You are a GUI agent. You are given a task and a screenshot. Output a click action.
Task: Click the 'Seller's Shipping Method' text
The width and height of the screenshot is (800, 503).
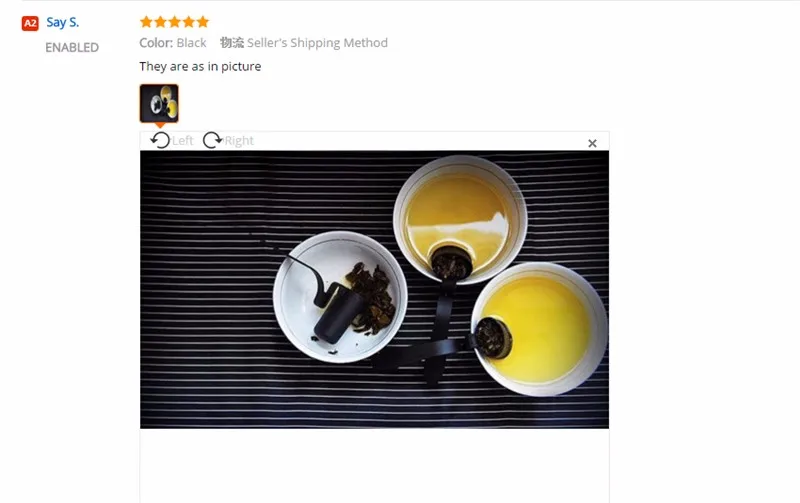(x=317, y=43)
